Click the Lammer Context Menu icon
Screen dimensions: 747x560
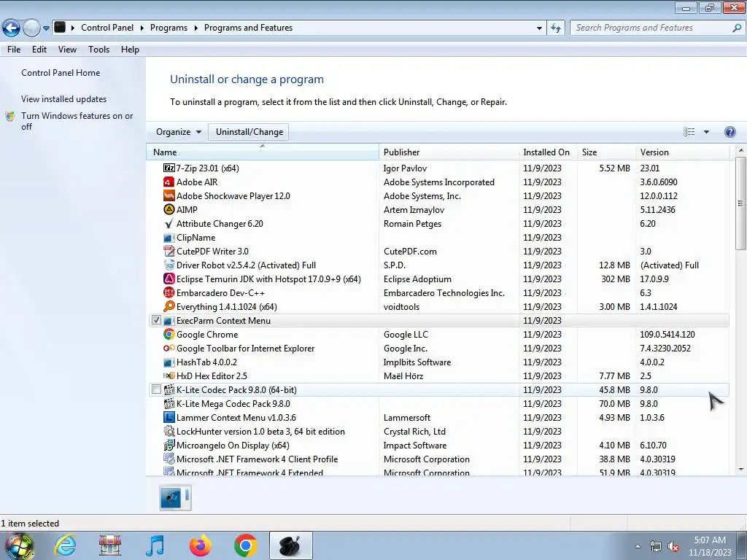(169, 418)
